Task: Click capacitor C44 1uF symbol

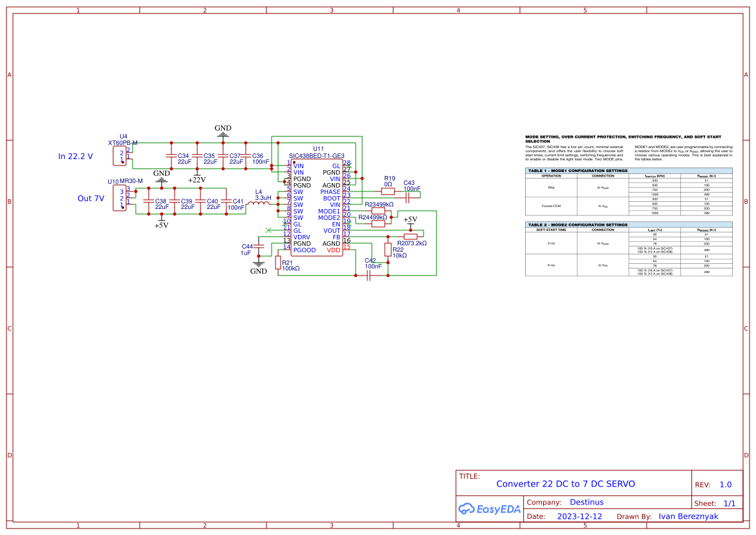Action: tap(258, 247)
